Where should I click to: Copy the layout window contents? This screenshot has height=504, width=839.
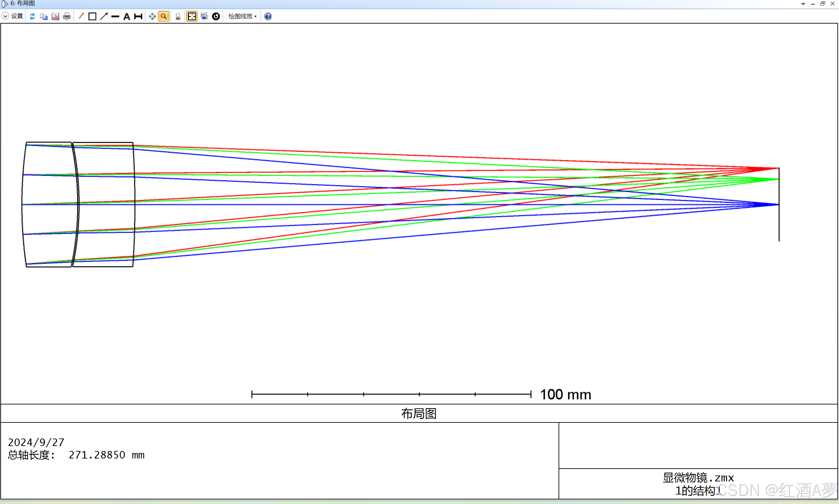(x=44, y=16)
